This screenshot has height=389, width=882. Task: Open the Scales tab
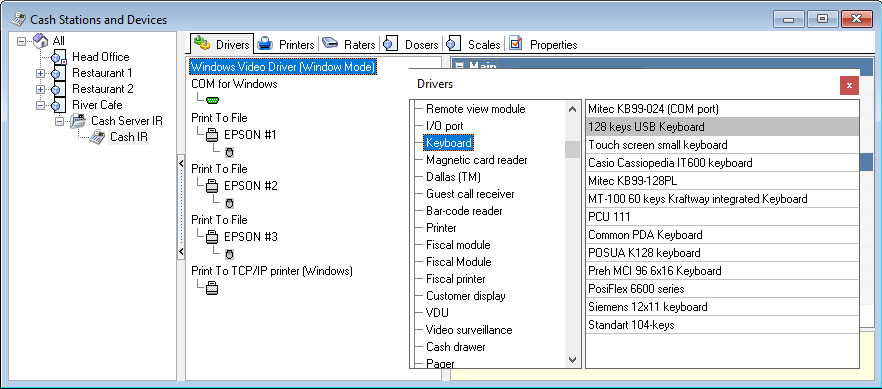[x=474, y=44]
